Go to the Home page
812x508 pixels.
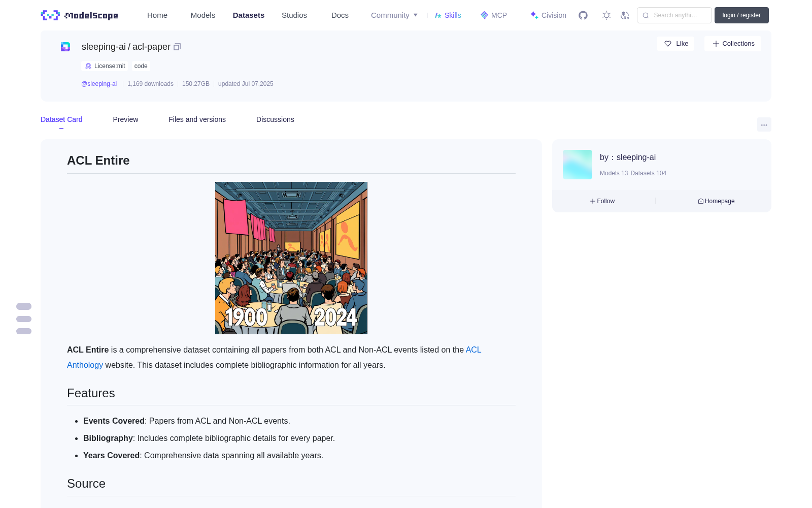[x=157, y=15]
